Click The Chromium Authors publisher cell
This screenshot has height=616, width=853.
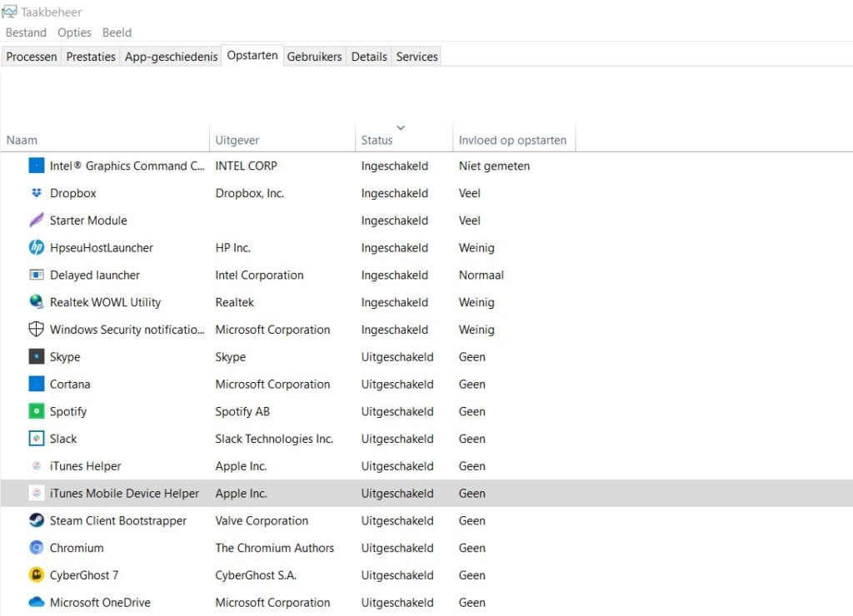pos(275,548)
